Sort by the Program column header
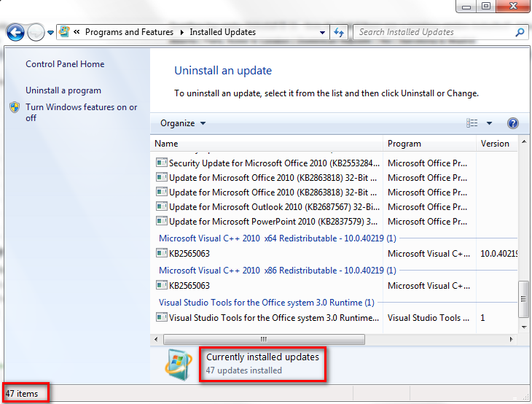Image resolution: width=532 pixels, height=404 pixels. [x=429, y=144]
